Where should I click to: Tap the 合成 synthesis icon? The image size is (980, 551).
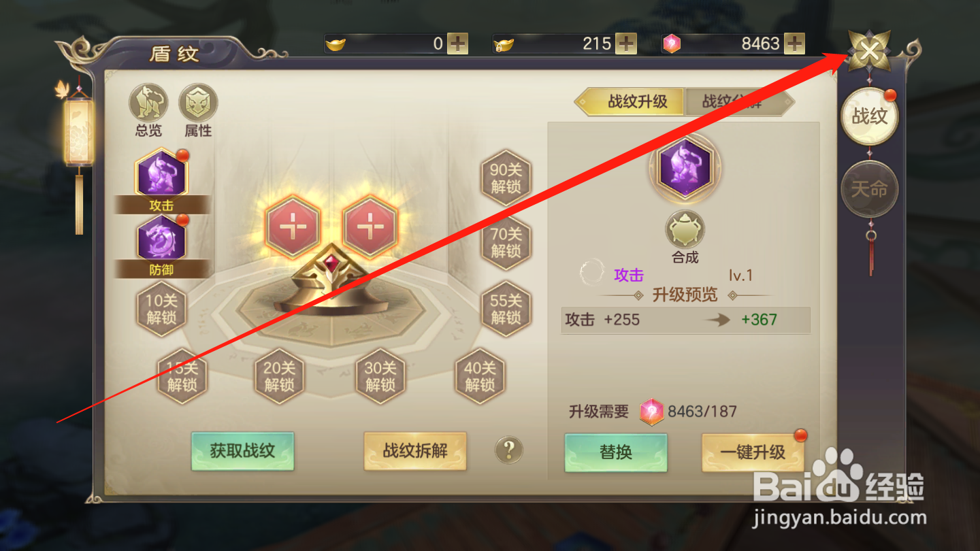point(685,229)
